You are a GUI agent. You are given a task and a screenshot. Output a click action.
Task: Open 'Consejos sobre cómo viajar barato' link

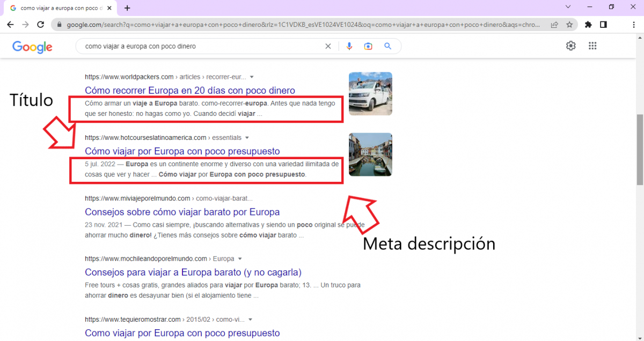pos(182,212)
